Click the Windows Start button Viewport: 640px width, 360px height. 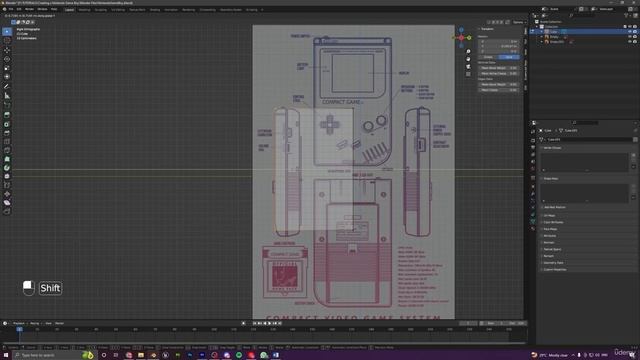click(x=6, y=355)
